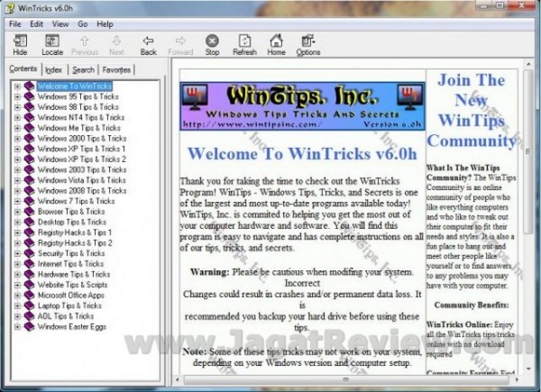Click the book icon beside Browser Tips
Screen dimensions: 541x392
[30, 212]
